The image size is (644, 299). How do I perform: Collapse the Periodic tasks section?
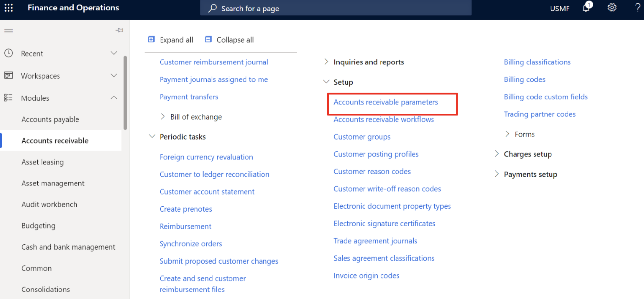click(152, 136)
